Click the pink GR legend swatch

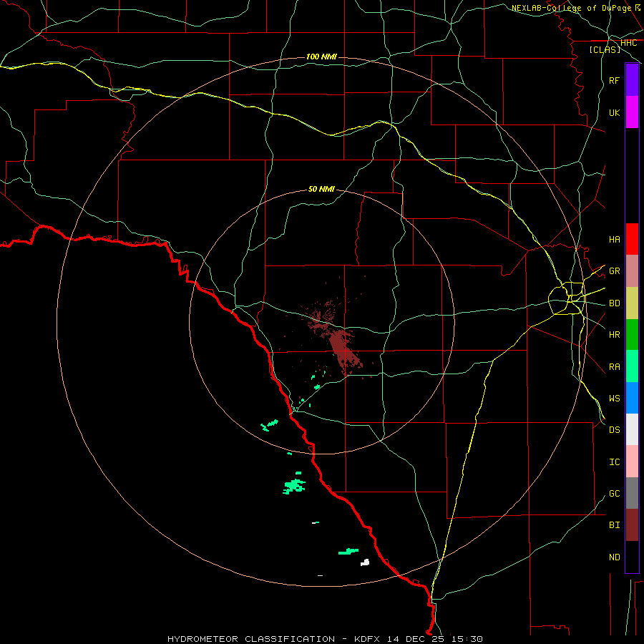click(632, 271)
